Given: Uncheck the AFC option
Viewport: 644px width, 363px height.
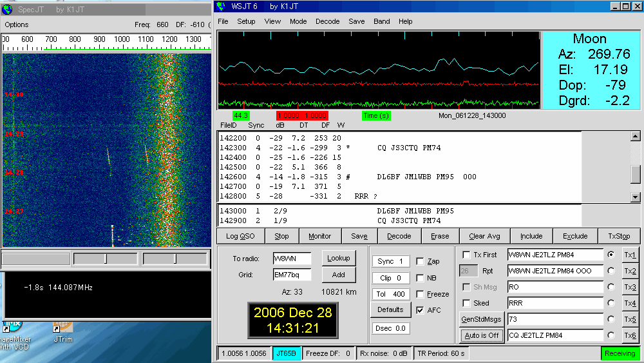Looking at the screenshot, I should [x=420, y=310].
